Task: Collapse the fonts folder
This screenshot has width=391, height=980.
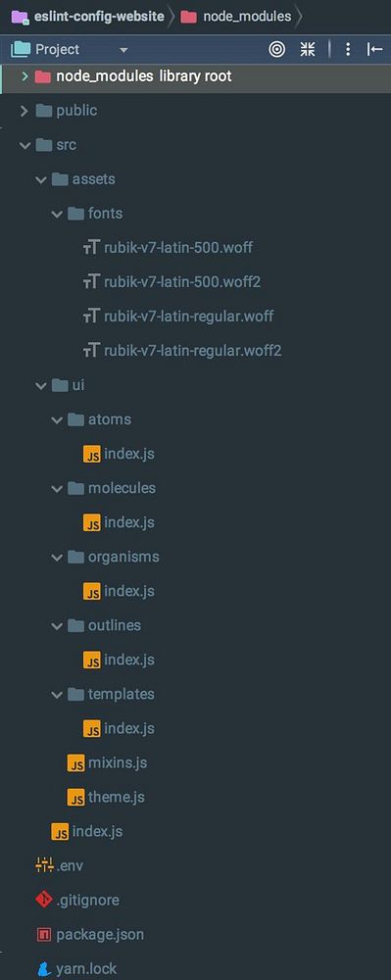Action: coord(57,215)
